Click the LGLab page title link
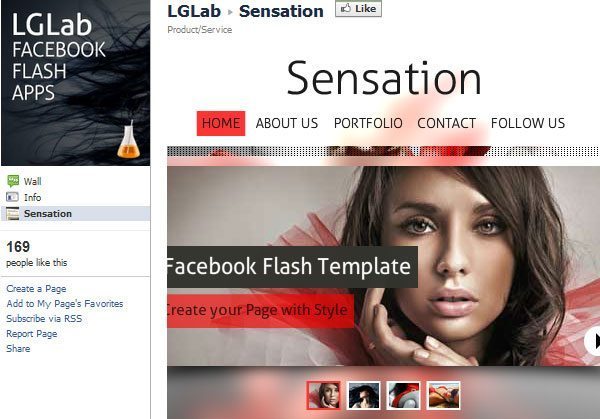The width and height of the screenshot is (600, 419). click(x=194, y=11)
